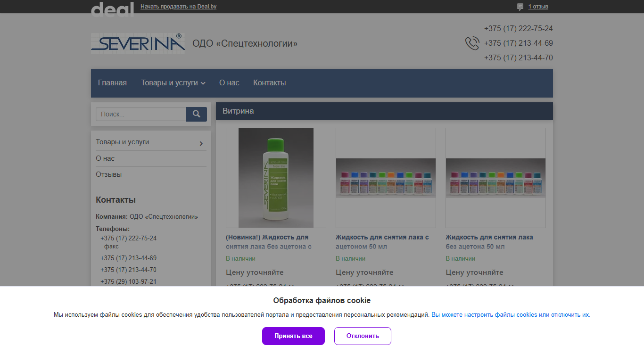Click the third product's bottles image
The height and width of the screenshot is (362, 644).
coord(495,178)
